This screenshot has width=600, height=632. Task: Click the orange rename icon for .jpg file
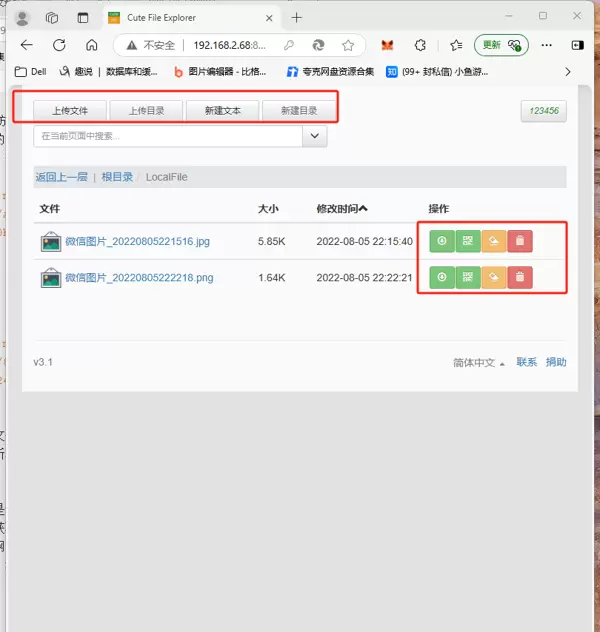point(494,241)
